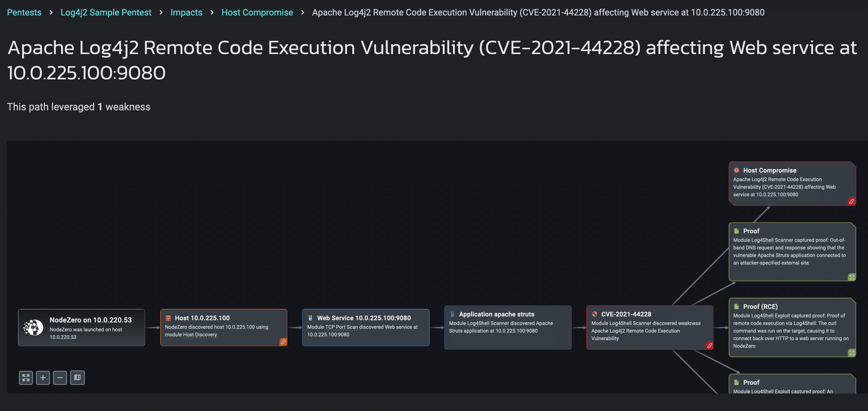Viewport: 868px width, 411px height.
Task: Open the Log4j2 Sample Pentest link
Action: (106, 12)
